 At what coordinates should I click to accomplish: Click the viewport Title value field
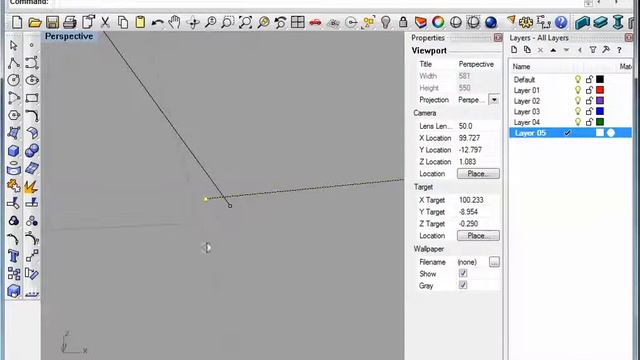pos(478,64)
